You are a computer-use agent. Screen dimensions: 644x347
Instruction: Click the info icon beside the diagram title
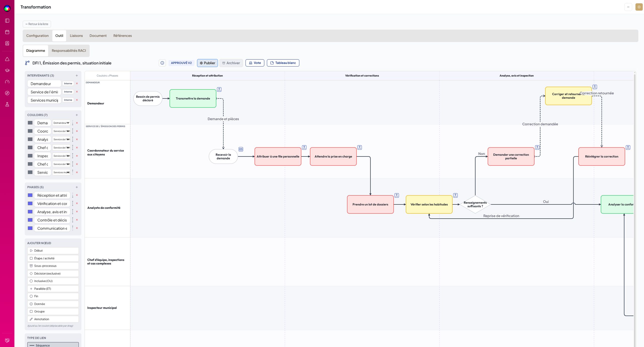162,63
